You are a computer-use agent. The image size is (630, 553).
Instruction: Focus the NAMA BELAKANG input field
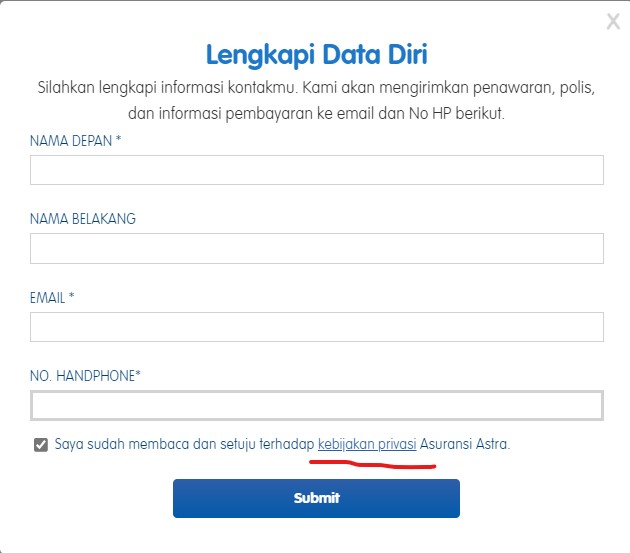pyautogui.click(x=317, y=248)
